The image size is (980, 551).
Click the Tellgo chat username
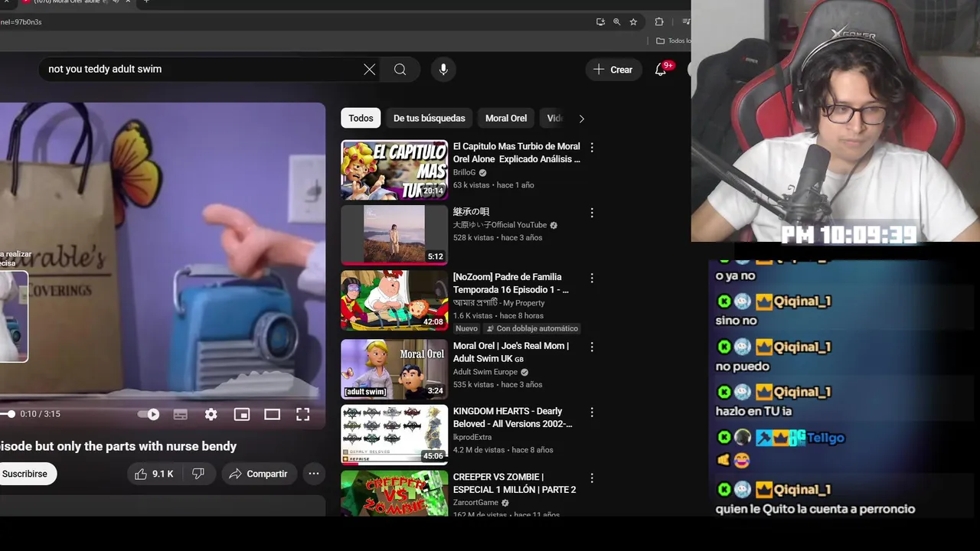point(825,438)
